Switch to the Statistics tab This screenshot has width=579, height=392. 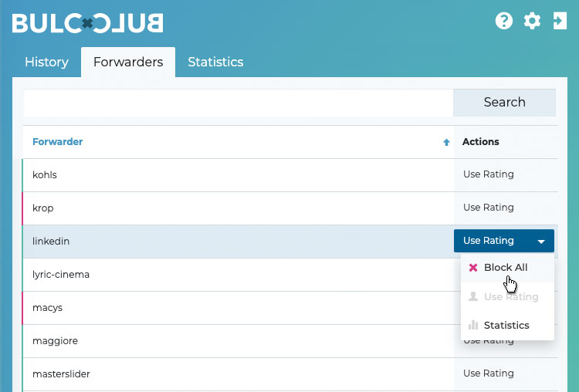[215, 63]
